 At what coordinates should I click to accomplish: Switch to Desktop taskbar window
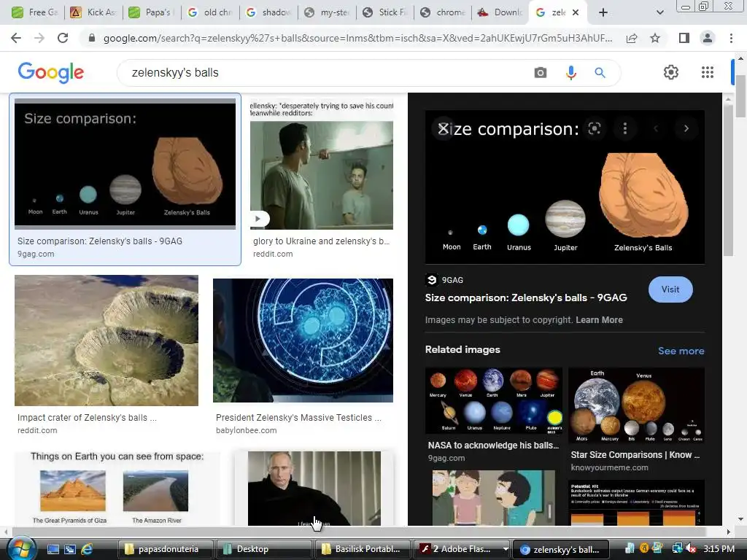(263, 549)
